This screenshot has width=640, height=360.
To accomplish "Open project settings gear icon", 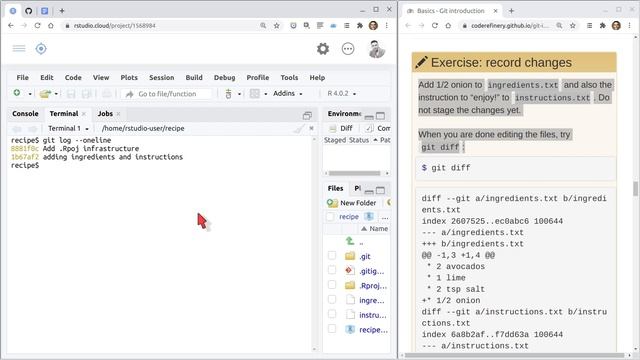I will click(x=323, y=49).
